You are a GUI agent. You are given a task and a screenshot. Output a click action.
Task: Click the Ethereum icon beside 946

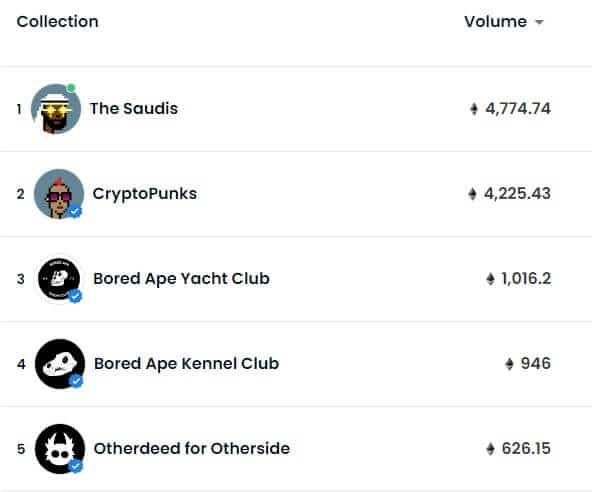coord(509,364)
